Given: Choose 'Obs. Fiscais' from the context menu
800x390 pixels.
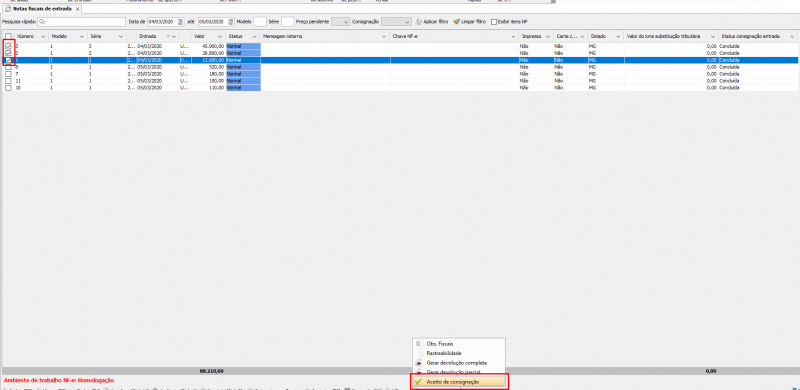Looking at the screenshot, I should [459, 344].
